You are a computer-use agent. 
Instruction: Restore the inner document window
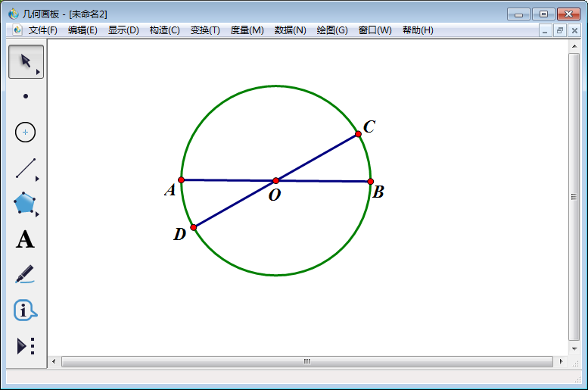pyautogui.click(x=560, y=30)
